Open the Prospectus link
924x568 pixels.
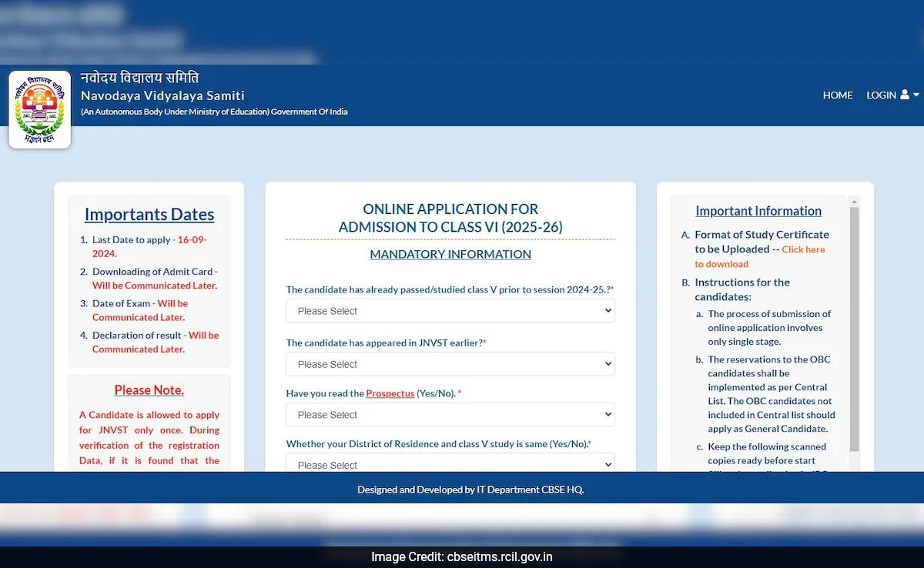tap(390, 393)
